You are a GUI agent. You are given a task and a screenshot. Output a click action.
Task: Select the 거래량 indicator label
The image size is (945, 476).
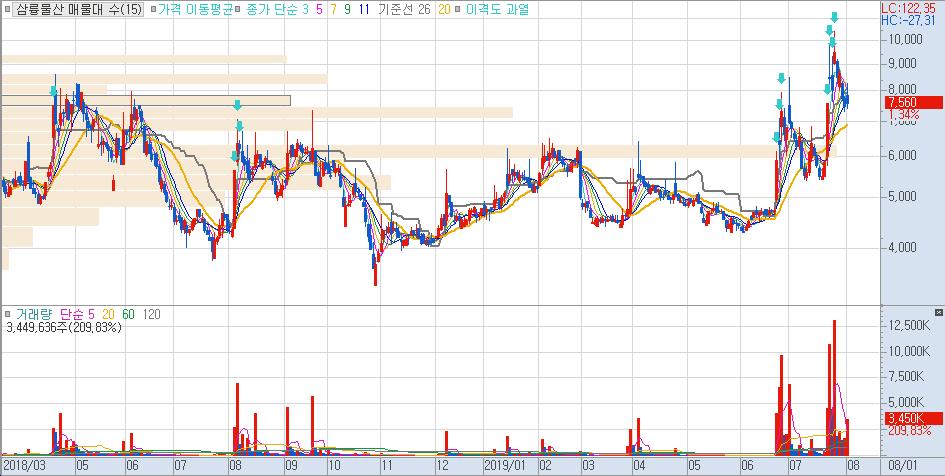pos(34,314)
